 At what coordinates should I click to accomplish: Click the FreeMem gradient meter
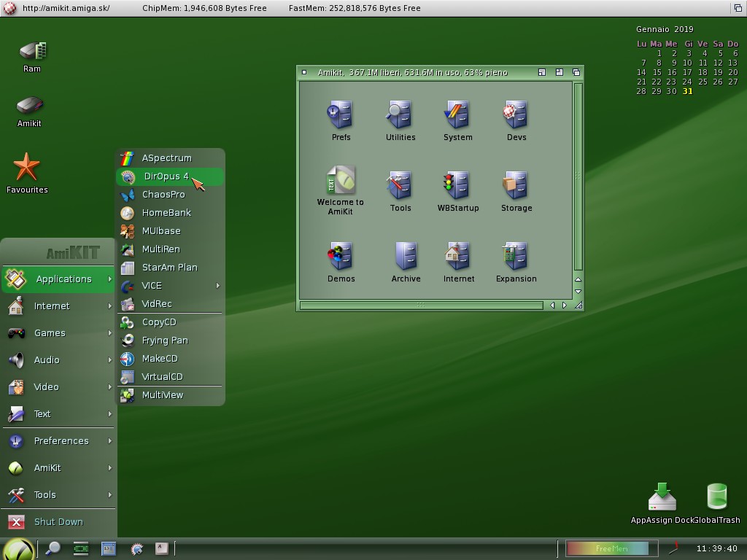(x=607, y=548)
